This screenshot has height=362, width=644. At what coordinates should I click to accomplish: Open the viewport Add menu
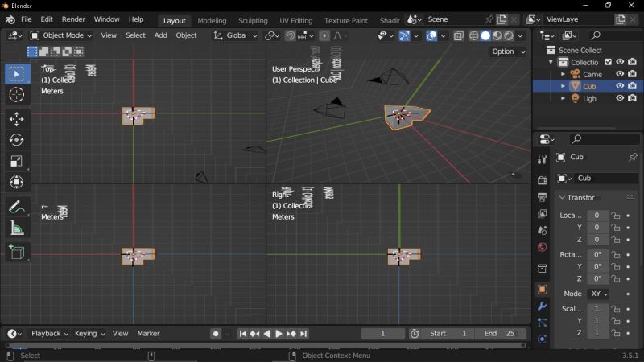[160, 35]
